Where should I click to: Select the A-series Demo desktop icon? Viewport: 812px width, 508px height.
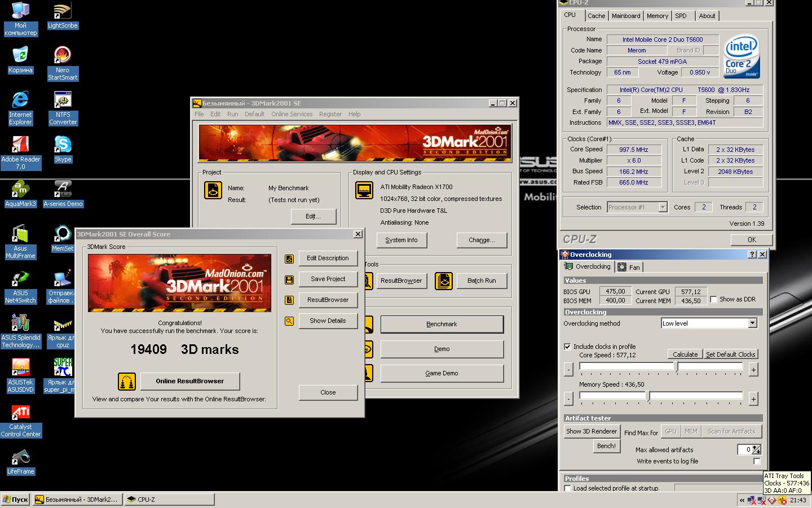(63, 194)
